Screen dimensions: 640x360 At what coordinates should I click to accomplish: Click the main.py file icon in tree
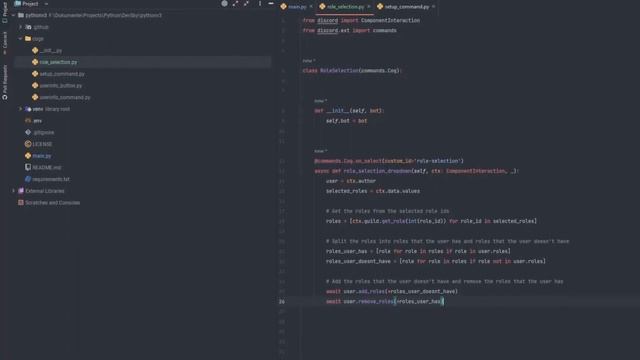28,156
